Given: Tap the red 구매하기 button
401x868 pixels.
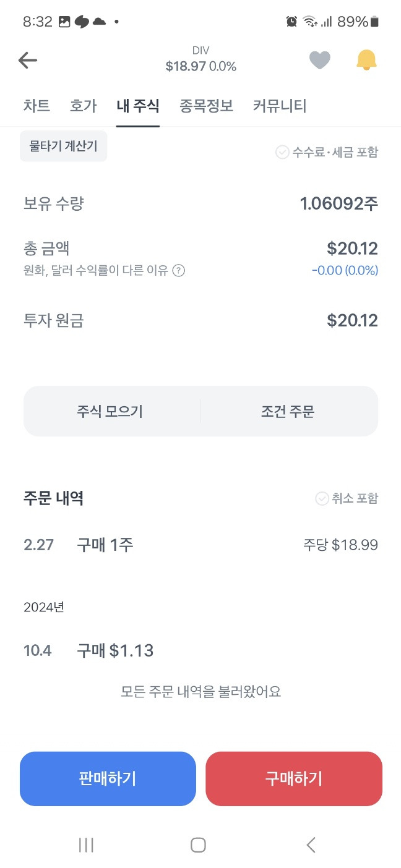Looking at the screenshot, I should 294,778.
